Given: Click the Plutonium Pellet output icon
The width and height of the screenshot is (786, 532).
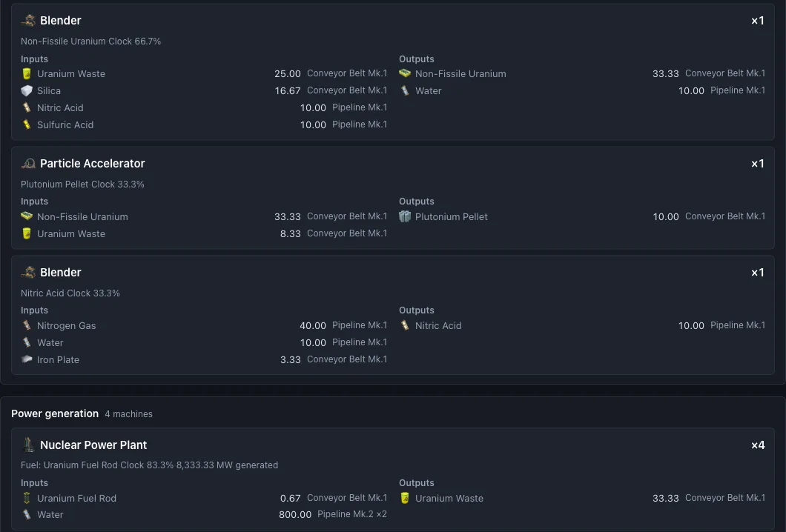Looking at the screenshot, I should (x=405, y=216).
